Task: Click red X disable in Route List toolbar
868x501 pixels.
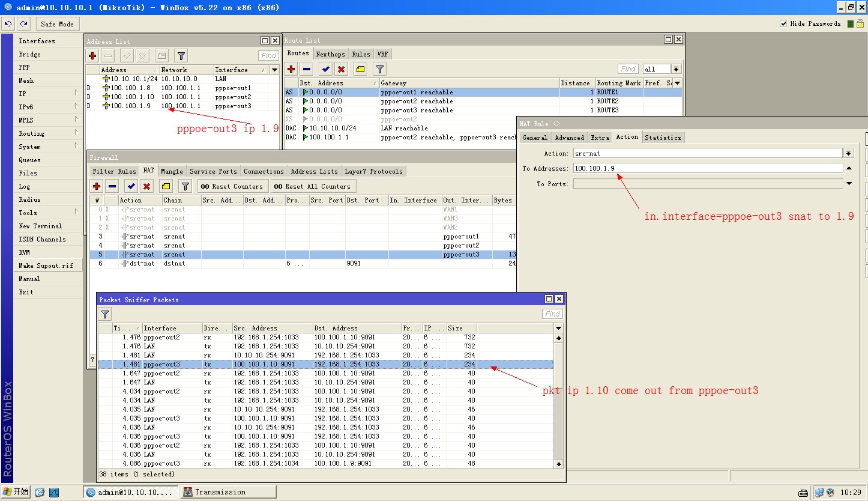Action: [341, 69]
